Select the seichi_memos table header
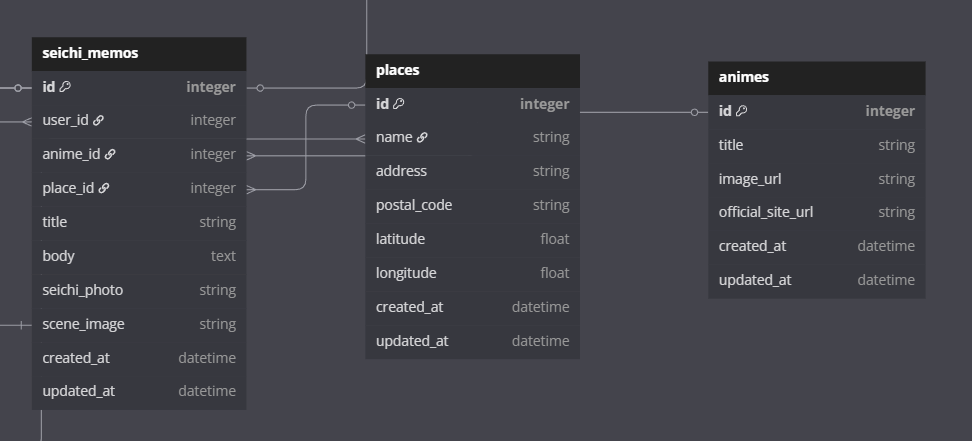 pos(139,53)
